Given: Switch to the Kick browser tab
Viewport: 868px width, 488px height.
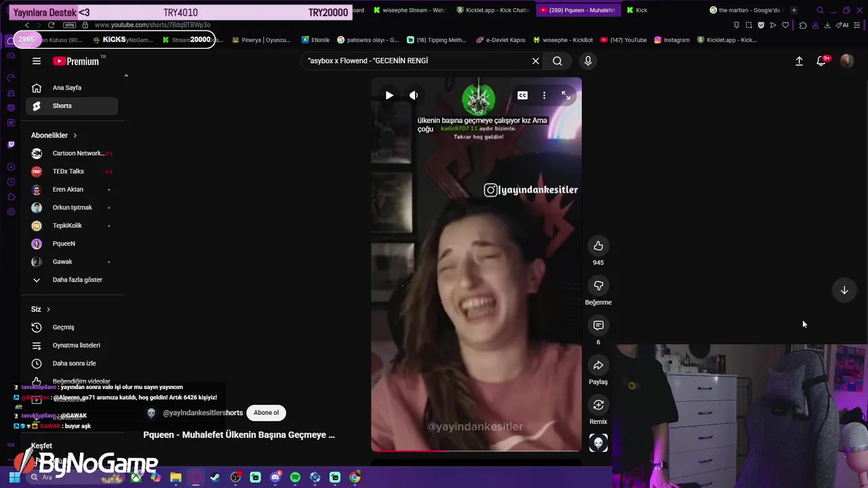Looking at the screenshot, I should pos(642,10).
